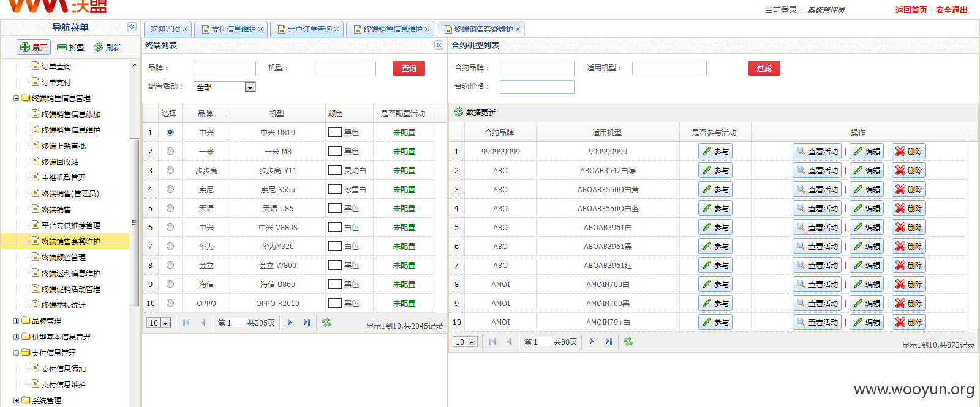Select the 步步高 Y11 radio button
Viewport: 980px width, 407px height.
tap(170, 170)
